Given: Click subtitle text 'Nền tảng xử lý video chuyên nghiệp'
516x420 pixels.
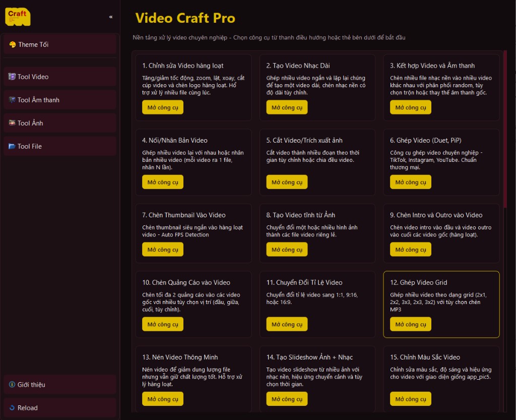Looking at the screenshot, I should coord(180,37).
